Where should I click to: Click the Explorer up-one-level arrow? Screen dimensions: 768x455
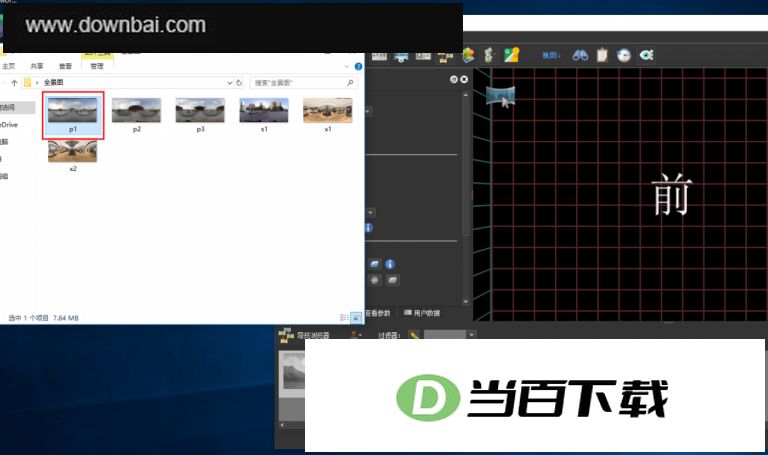coord(14,83)
